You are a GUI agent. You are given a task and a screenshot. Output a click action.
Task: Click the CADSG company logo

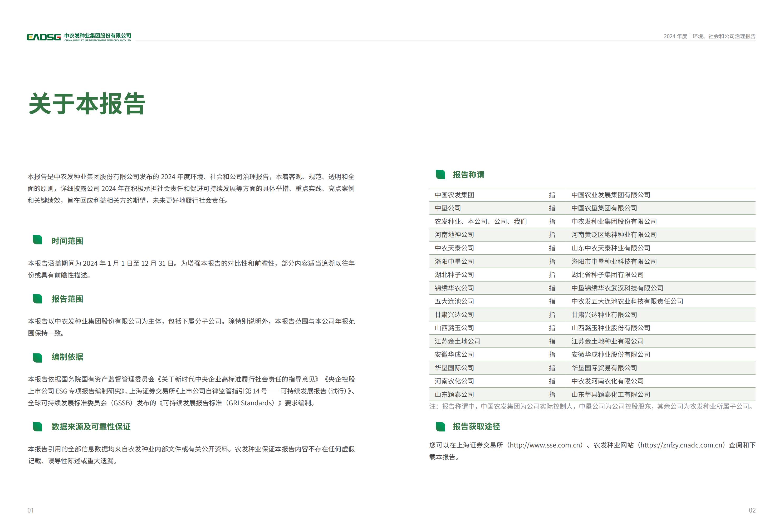(79, 37)
